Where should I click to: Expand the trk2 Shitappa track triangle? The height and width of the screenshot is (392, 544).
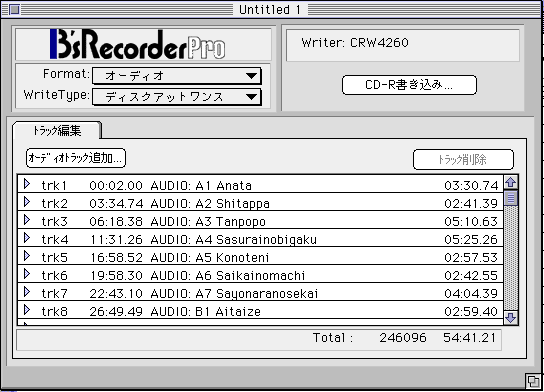click(27, 202)
